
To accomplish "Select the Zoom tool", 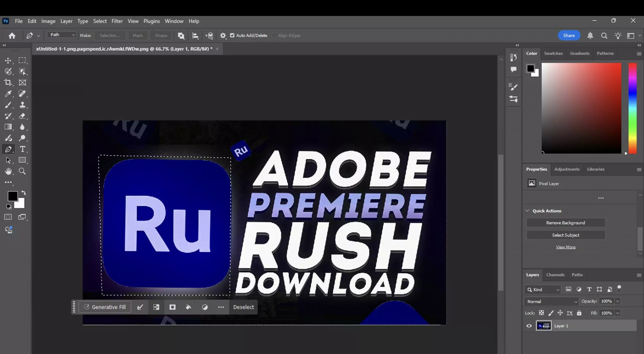I will click(x=23, y=171).
